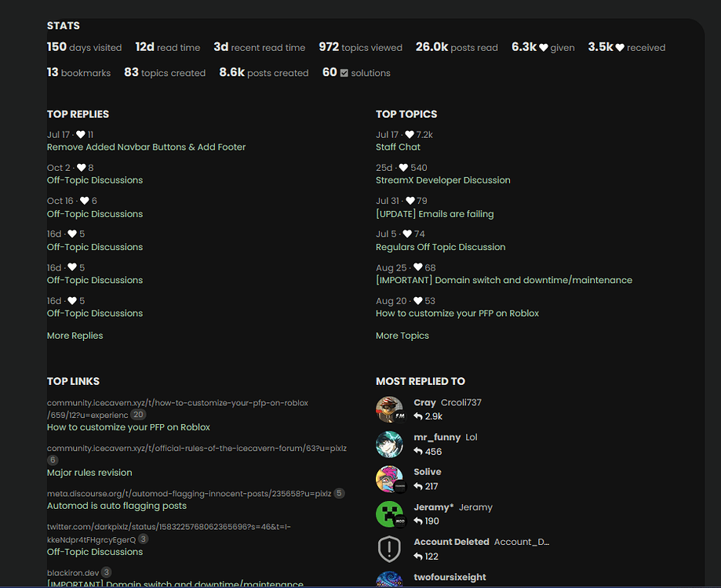Show More Topics
This screenshot has height=588, width=721.
402,336
